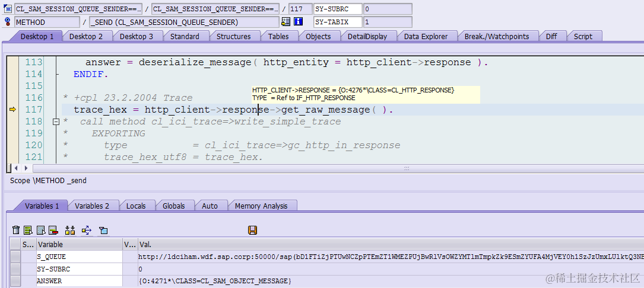Click the Variable column header
Image resolution: width=644 pixels, height=288 pixels.
tap(80, 245)
